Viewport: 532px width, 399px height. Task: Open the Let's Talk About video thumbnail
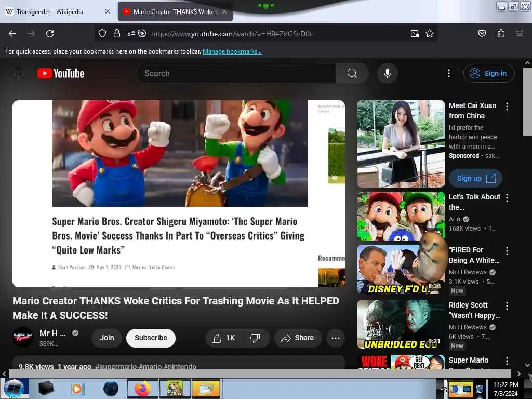pos(401,216)
